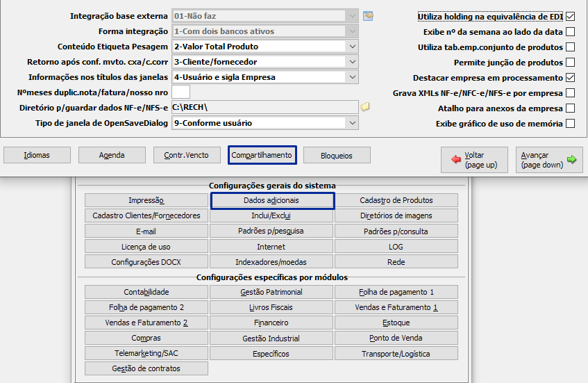Open Financeiro module settings

point(271,323)
